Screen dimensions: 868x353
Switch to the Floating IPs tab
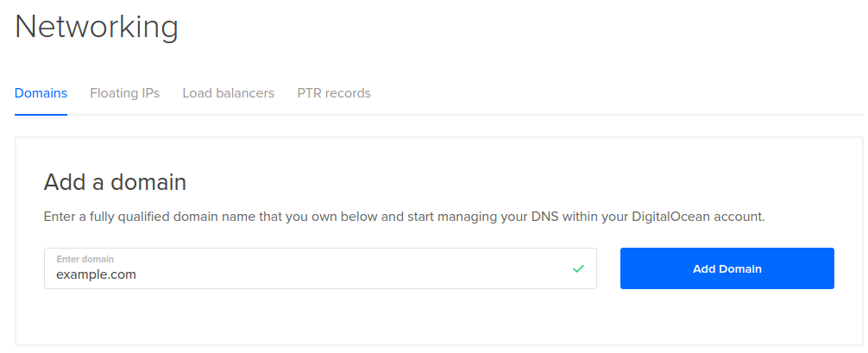click(x=124, y=93)
